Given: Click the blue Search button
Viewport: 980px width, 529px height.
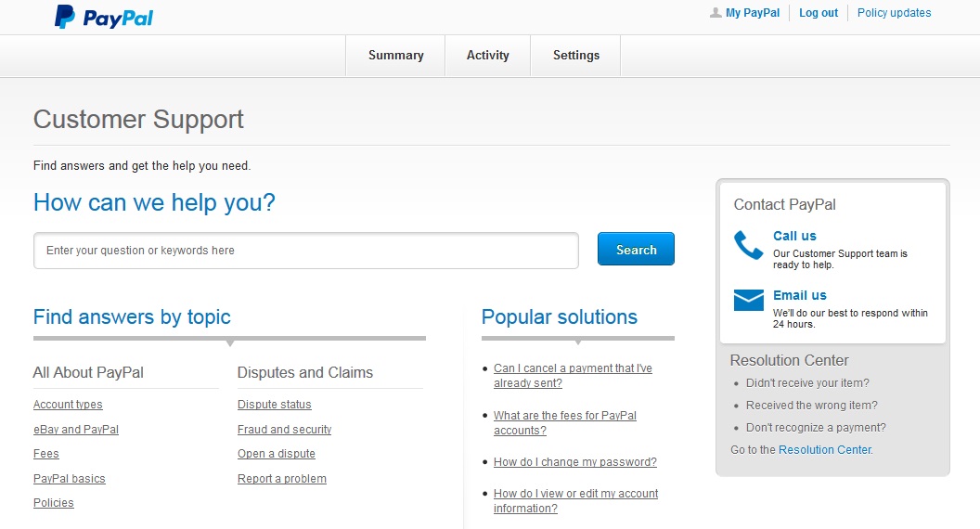Looking at the screenshot, I should click(x=636, y=250).
